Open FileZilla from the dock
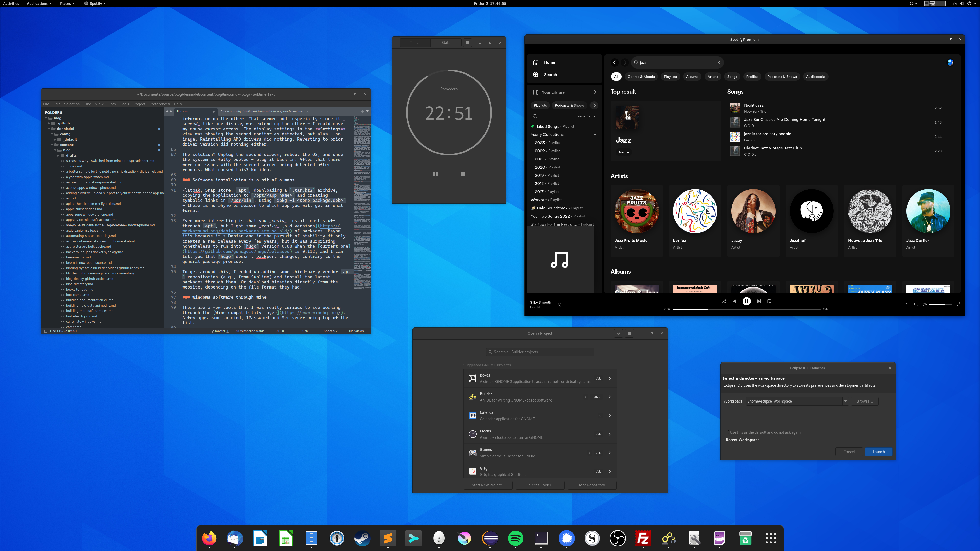Image resolution: width=980 pixels, height=551 pixels. [x=643, y=538]
